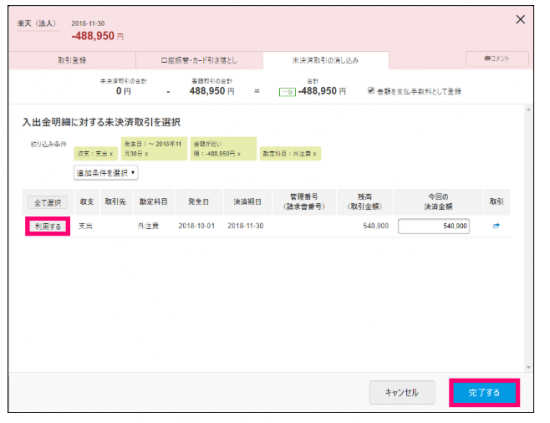550x423 pixels.
Task: Click the 全て選択 button
Action: pyautogui.click(x=48, y=202)
